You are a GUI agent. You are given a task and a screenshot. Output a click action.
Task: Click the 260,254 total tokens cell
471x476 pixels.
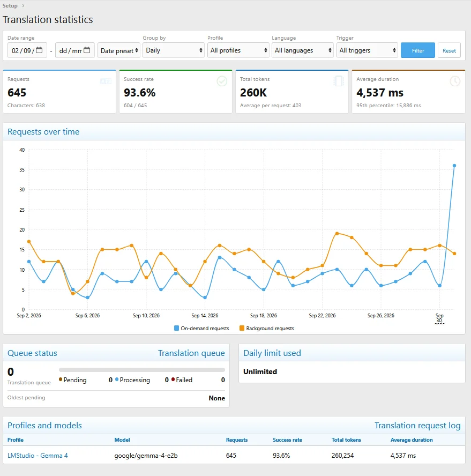342,456
